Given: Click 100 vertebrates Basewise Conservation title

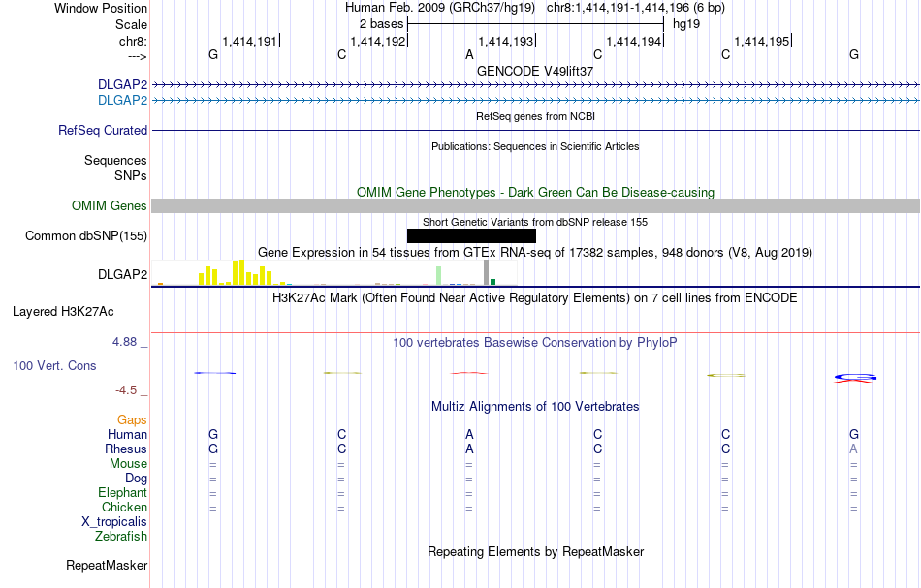Looking at the screenshot, I should pos(535,343).
